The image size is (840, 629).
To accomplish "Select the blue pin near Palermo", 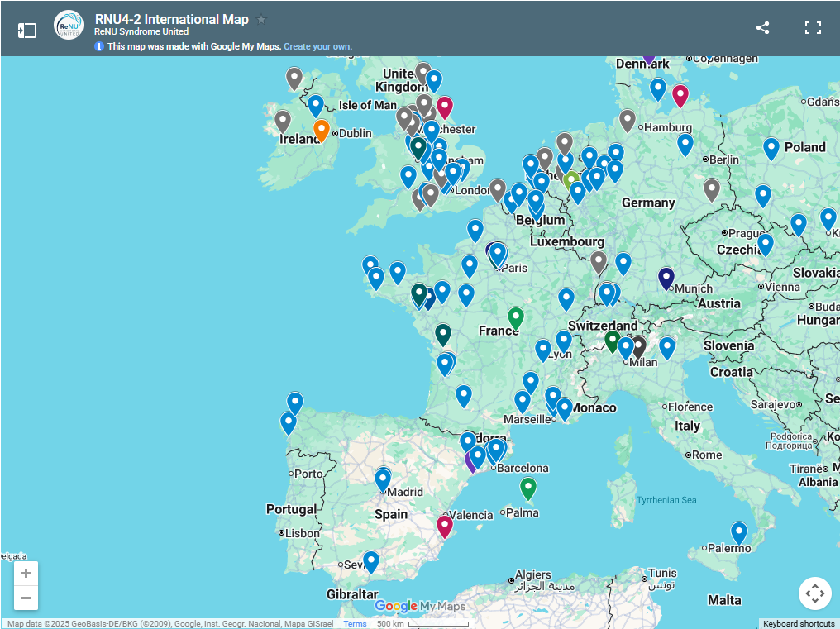I will click(739, 534).
